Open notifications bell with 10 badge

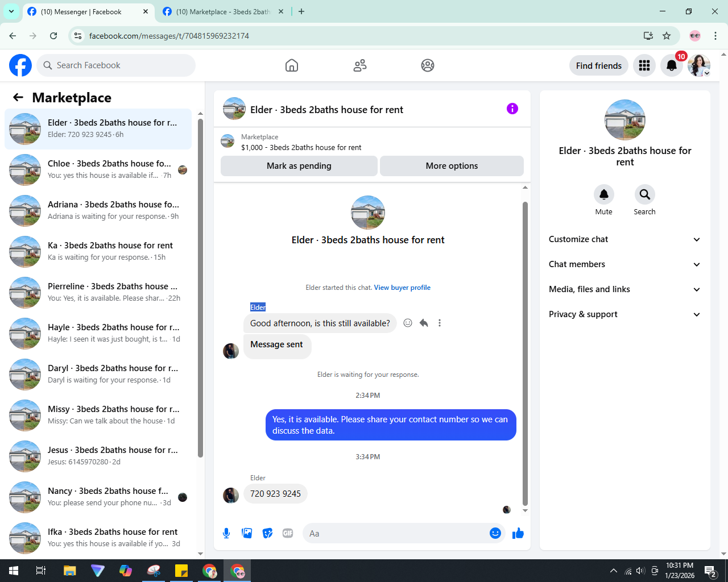pyautogui.click(x=672, y=65)
